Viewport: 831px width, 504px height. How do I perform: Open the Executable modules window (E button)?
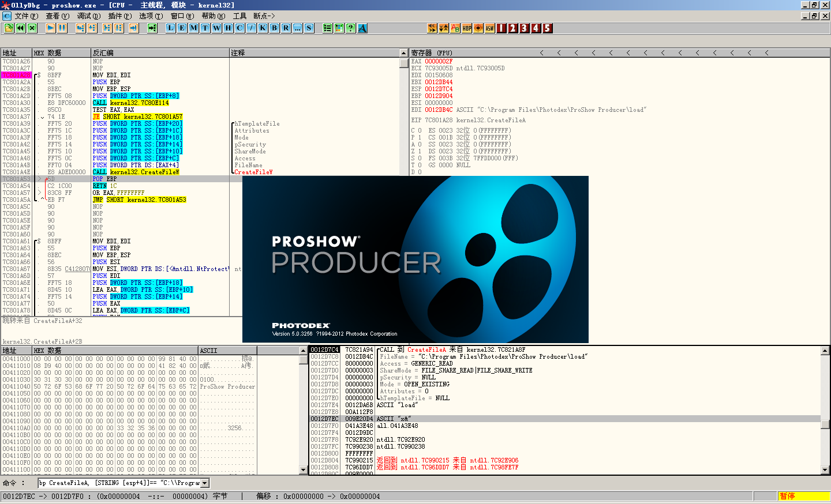pyautogui.click(x=182, y=28)
